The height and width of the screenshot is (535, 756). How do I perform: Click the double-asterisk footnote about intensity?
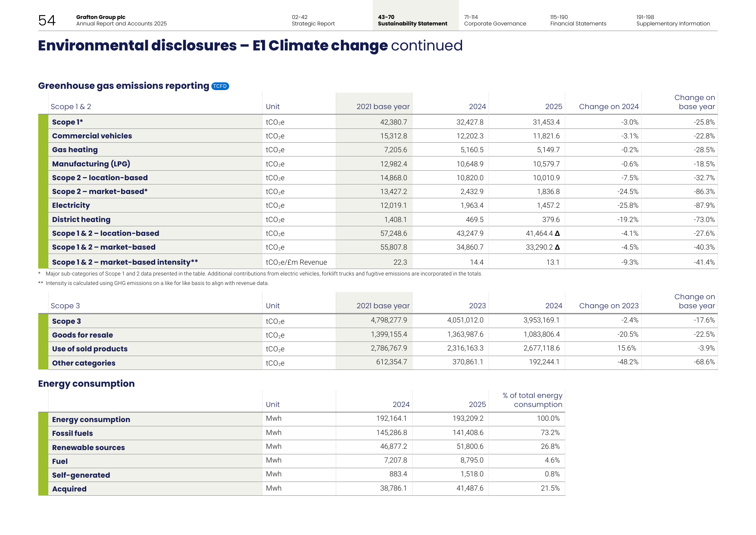pyautogui.click(x=153, y=283)
